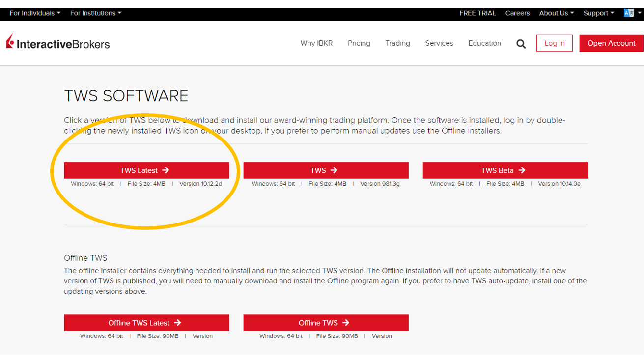
Task: Click the Offline TWS download button
Action: [326, 323]
